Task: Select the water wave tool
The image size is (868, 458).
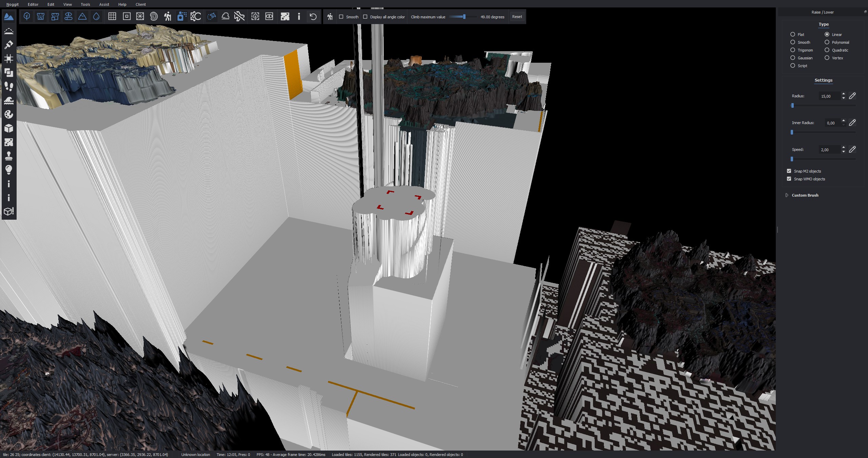Action: tap(9, 100)
